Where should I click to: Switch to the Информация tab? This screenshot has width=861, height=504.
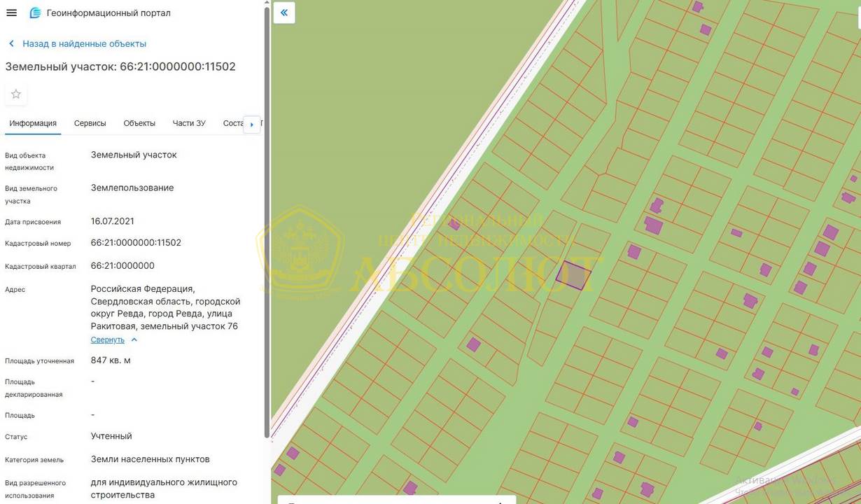point(33,123)
